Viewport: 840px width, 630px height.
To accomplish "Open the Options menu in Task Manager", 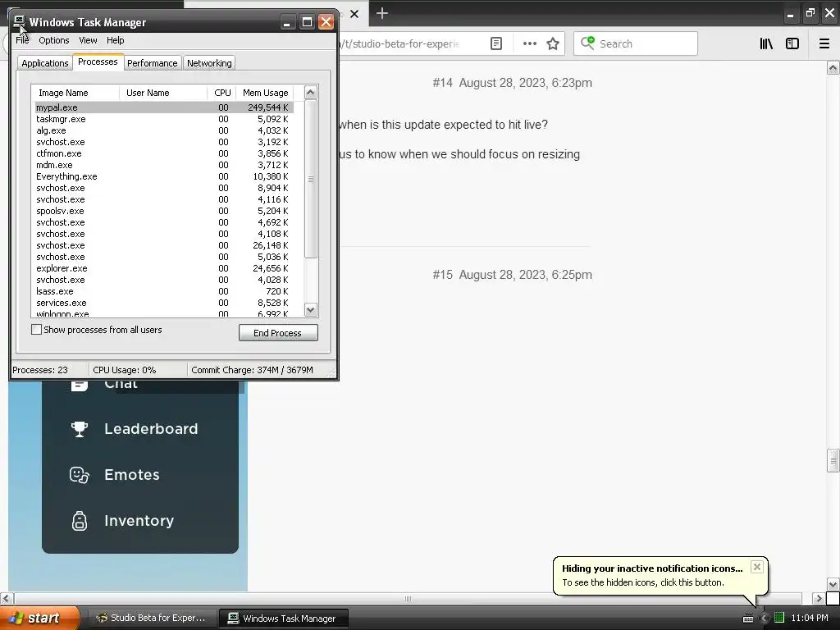I will [x=53, y=40].
